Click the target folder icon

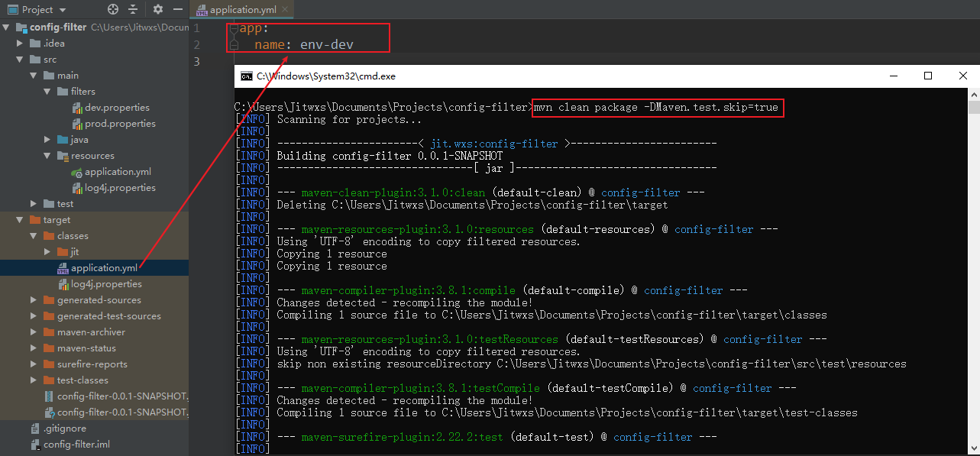[35, 220]
